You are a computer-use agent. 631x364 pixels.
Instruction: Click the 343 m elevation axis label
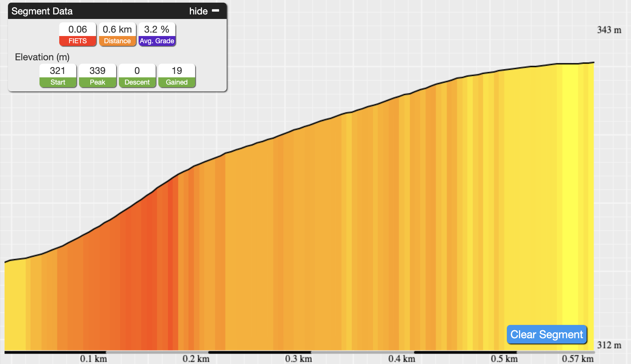pyautogui.click(x=609, y=30)
